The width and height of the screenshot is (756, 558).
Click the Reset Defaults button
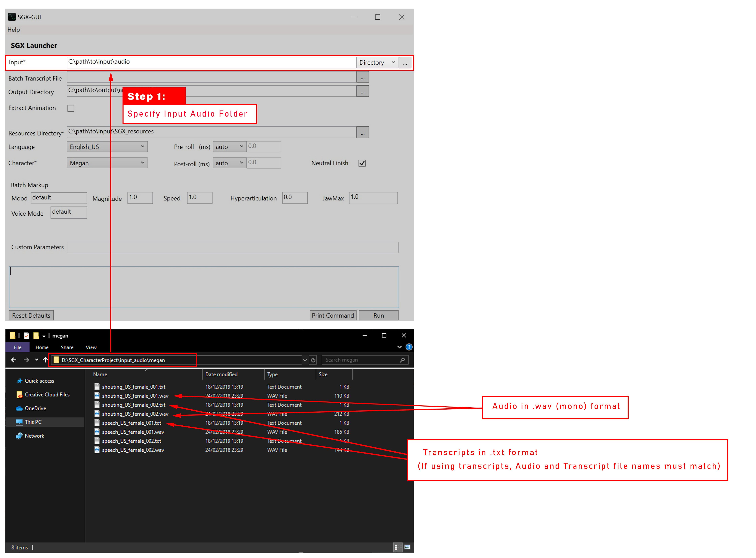pyautogui.click(x=31, y=315)
